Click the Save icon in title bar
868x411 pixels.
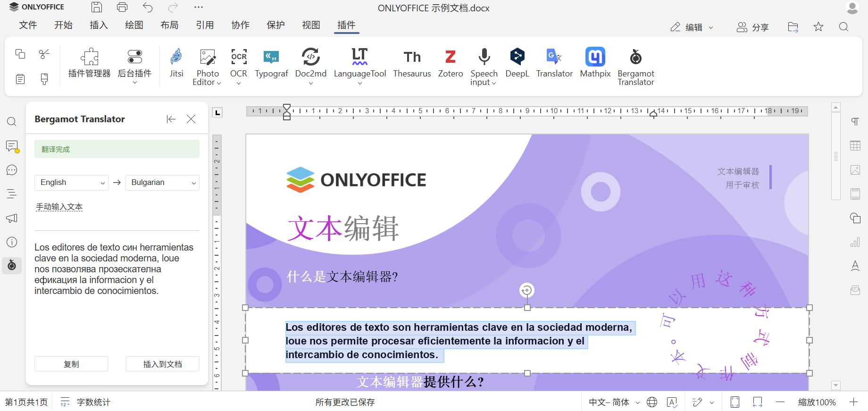97,7
